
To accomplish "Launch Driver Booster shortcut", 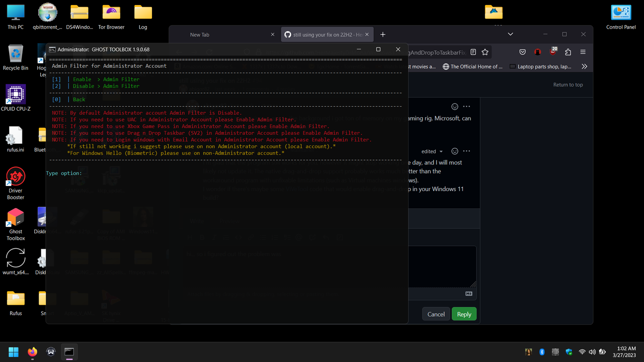I will tap(16, 183).
